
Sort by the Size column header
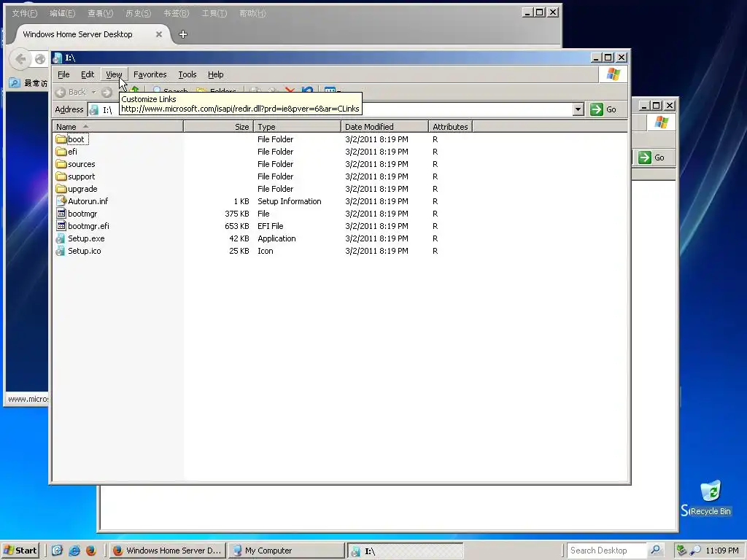(218, 127)
